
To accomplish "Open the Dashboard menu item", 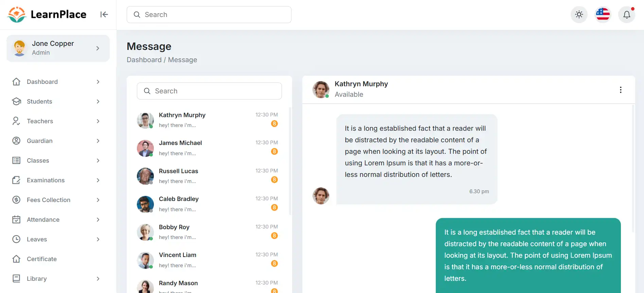I will click(x=58, y=82).
